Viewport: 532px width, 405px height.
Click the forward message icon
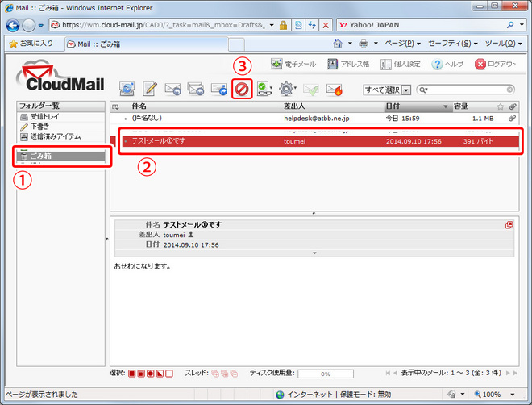(218, 90)
